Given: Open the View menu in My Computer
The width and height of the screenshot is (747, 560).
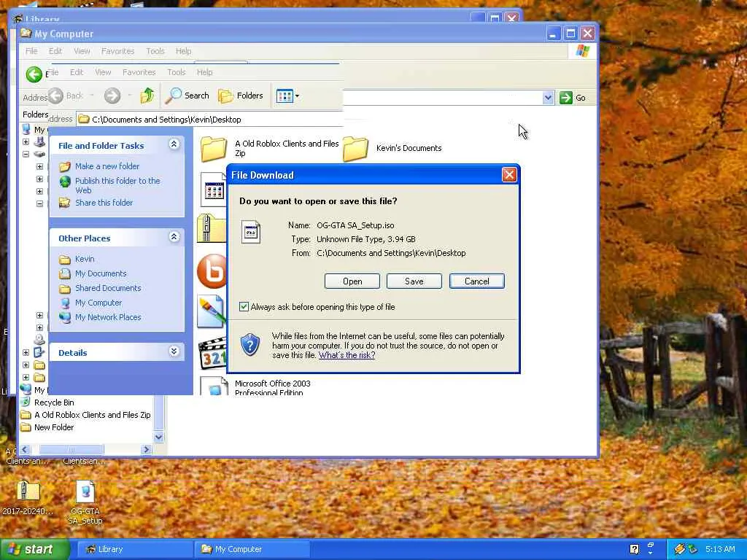Looking at the screenshot, I should (82, 51).
